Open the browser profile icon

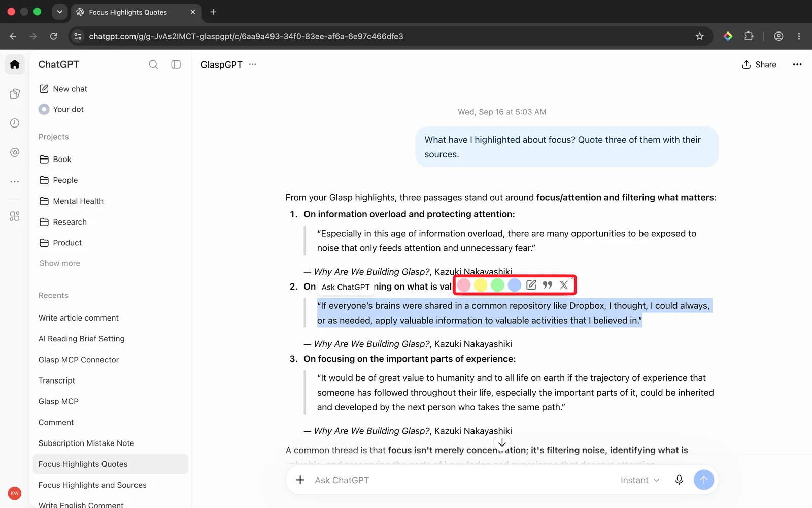(779, 36)
